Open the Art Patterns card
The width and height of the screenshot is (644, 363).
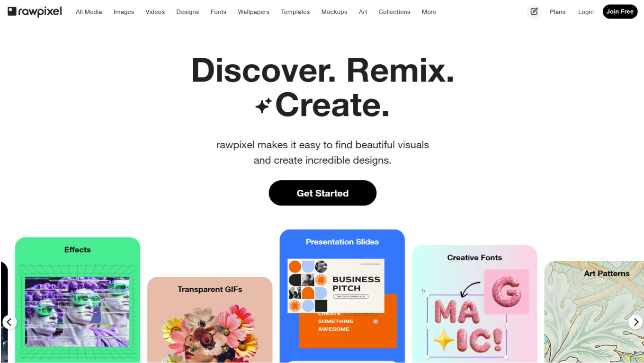(594, 312)
